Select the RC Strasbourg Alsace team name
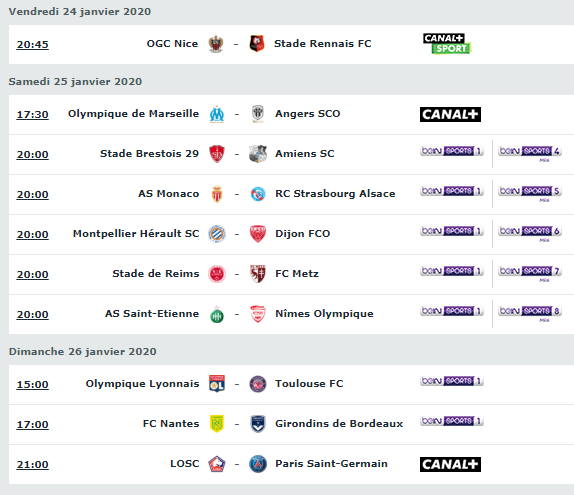 (335, 194)
